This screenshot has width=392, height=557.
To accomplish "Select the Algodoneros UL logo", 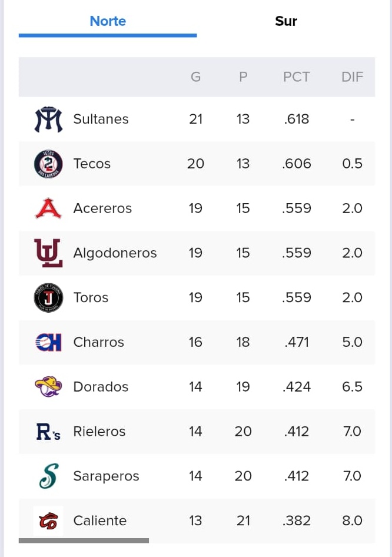I will pos(48,253).
